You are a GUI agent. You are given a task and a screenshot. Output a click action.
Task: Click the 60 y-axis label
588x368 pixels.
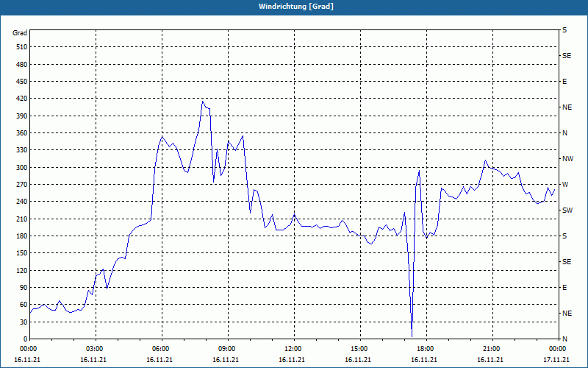[23, 305]
